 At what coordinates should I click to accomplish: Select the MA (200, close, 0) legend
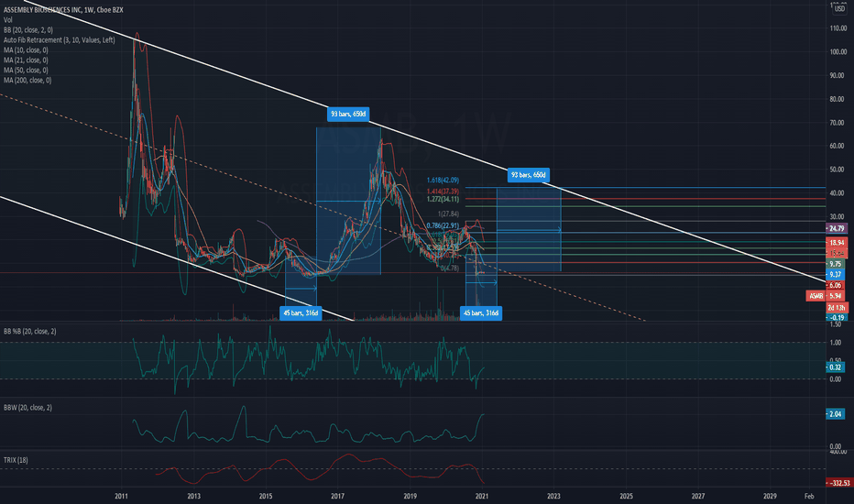[x=27, y=80]
